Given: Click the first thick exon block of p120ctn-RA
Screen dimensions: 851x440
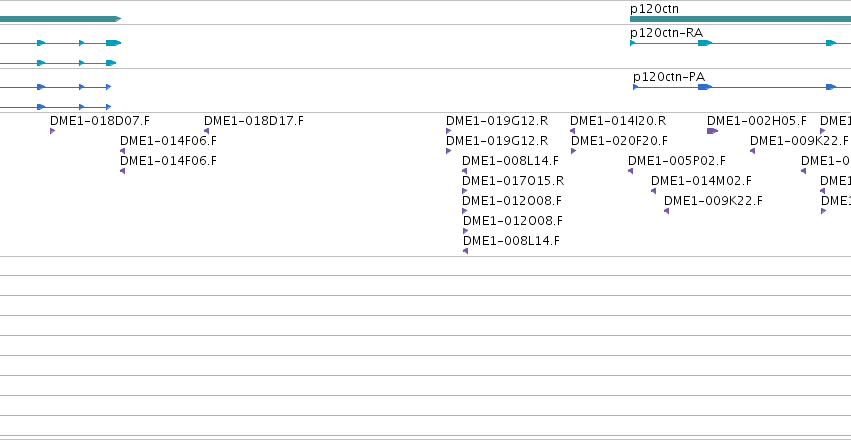Looking at the screenshot, I should click(x=704, y=43).
